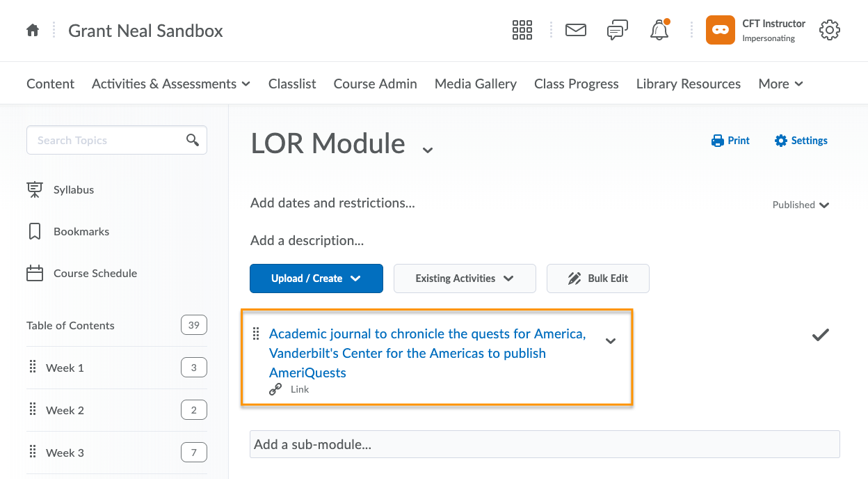The image size is (868, 479).
Task: Click the Bulk Edit button
Action: point(598,278)
